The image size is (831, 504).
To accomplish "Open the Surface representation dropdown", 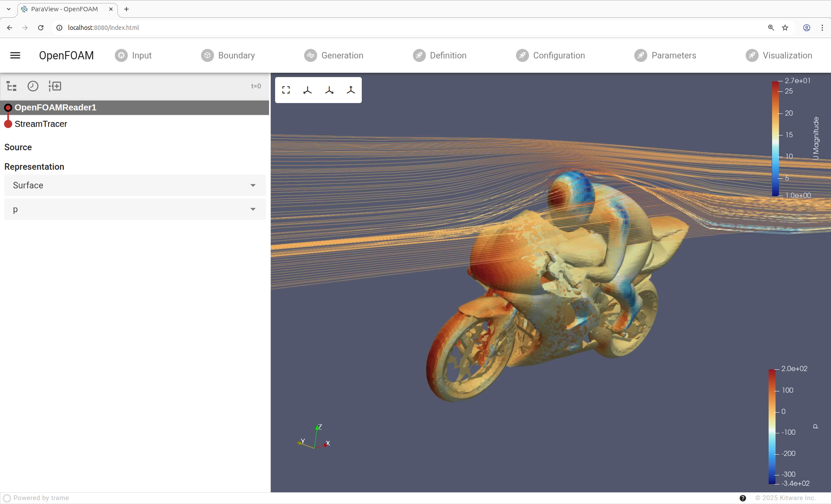I will (135, 185).
